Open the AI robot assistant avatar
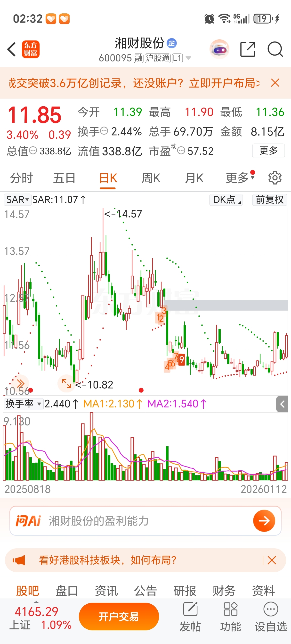The width and height of the screenshot is (291, 644). 219,49
